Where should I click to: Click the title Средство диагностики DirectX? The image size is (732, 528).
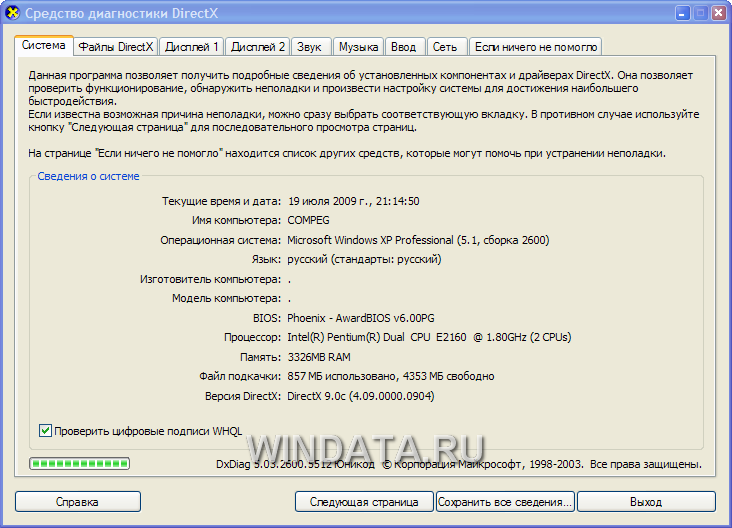[x=121, y=13]
